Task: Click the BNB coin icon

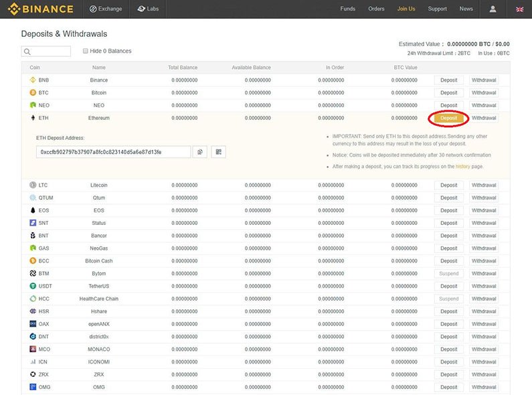Action: 33,80
